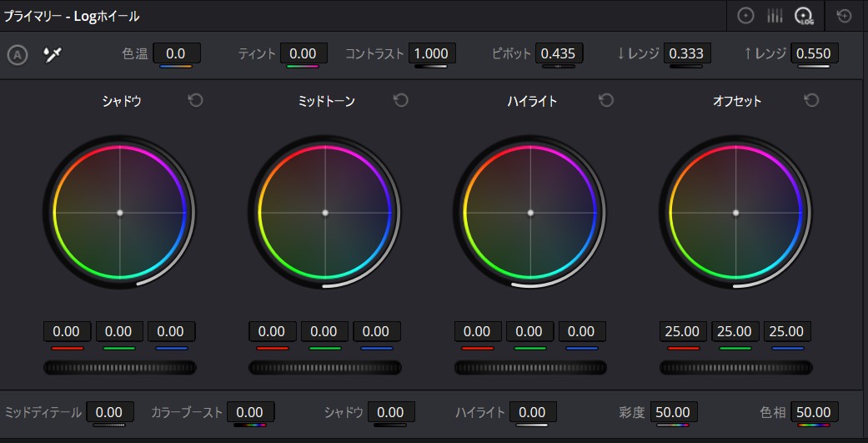Select the コントラスト value field
This screenshot has width=868, height=443.
coord(431,53)
